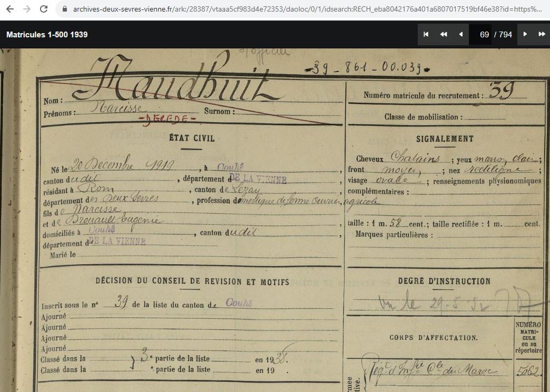Image resolution: width=550 pixels, height=392 pixels.
Task: Click the 'SIGNALEMENT' heading on the document
Action: 445,139
